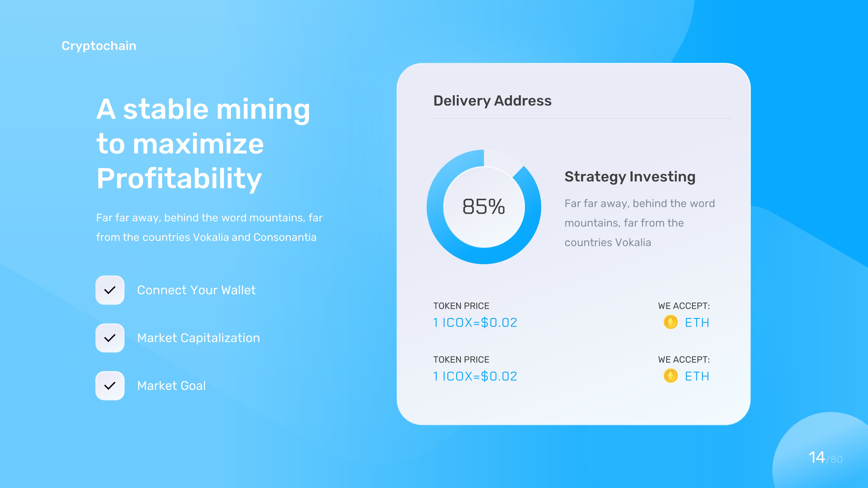
Task: Click the 85% donut progress chart
Action: (483, 206)
